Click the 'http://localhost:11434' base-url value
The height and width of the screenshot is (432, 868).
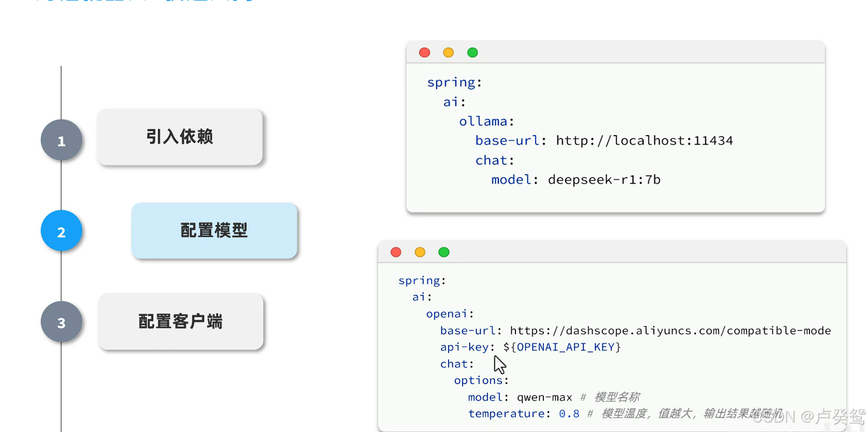point(644,141)
